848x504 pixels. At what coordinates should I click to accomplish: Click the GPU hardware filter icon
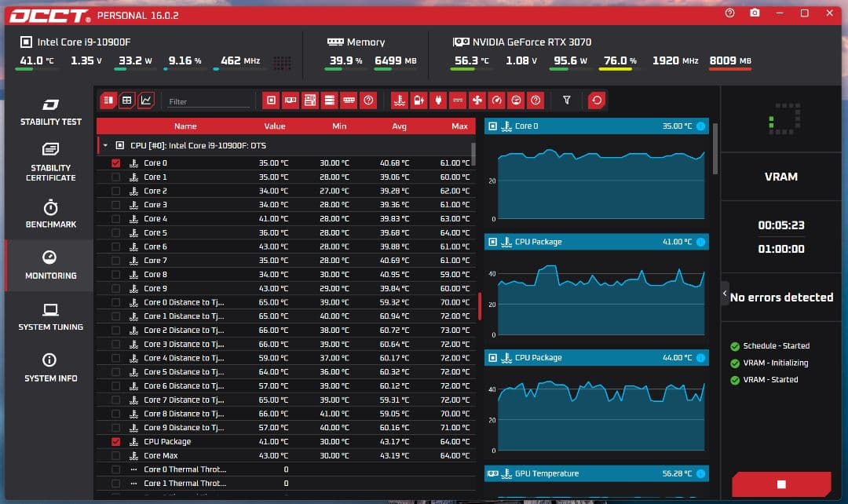291,100
